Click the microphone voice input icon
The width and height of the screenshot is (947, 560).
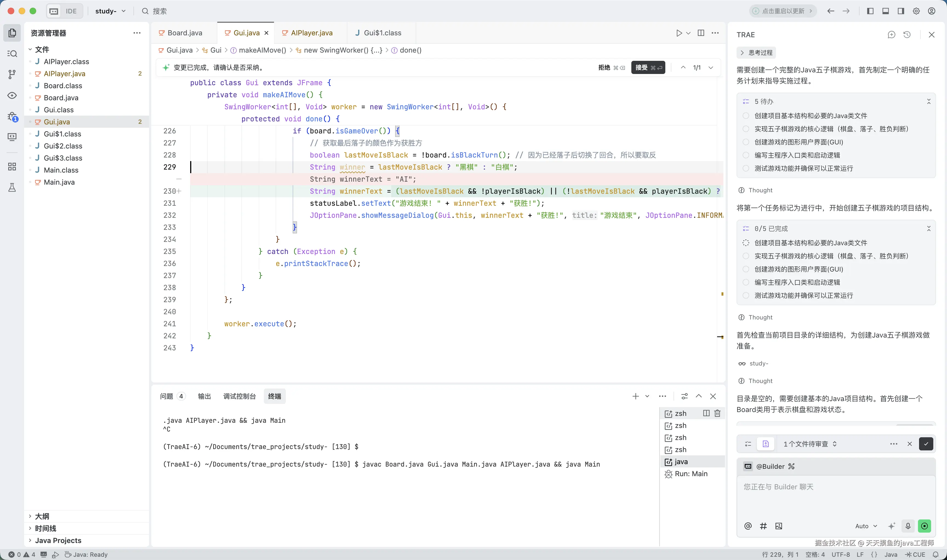click(908, 526)
